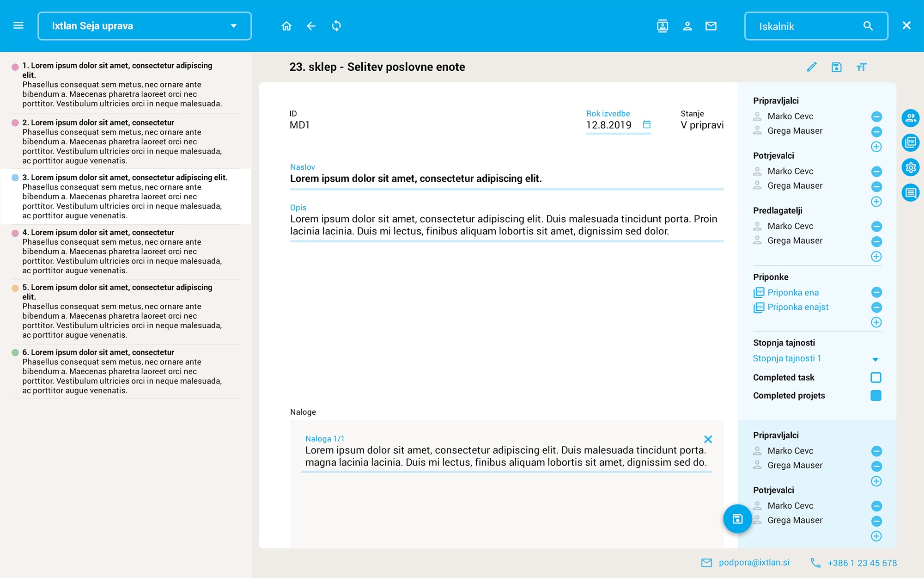Open the PDF documents side button
The height and width of the screenshot is (578, 924).
coord(911,142)
